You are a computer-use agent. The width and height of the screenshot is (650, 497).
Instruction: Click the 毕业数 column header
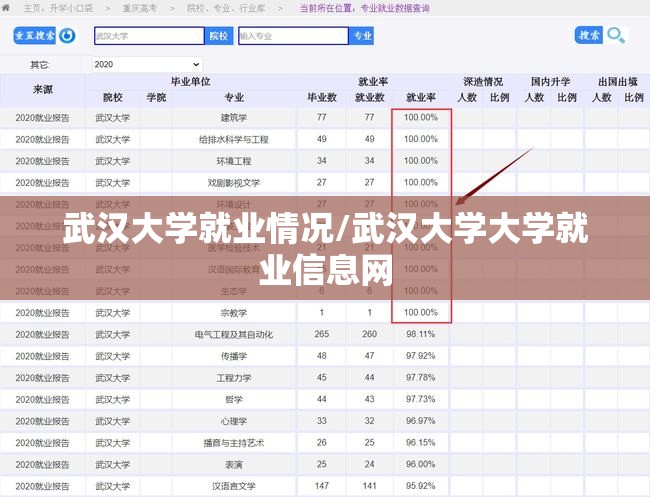click(322, 98)
